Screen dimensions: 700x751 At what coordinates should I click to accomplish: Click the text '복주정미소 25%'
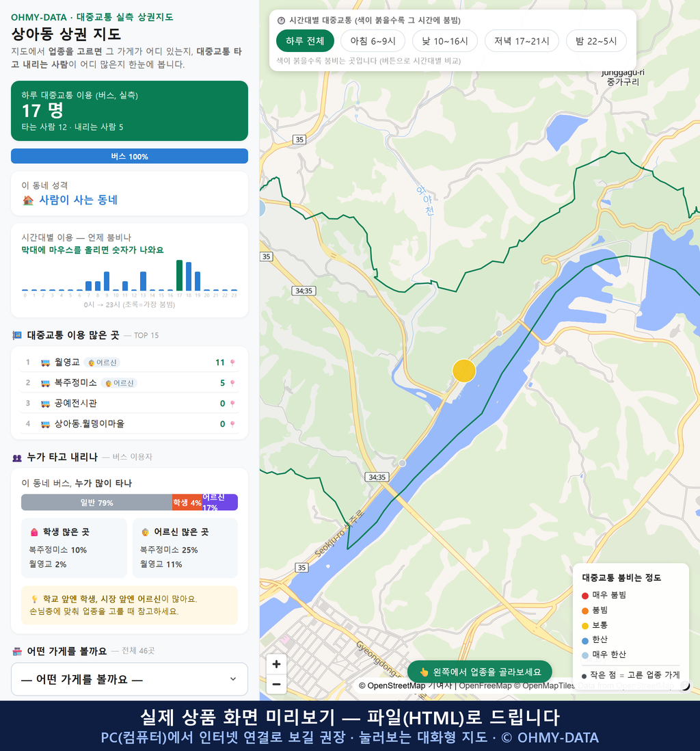coord(169,550)
